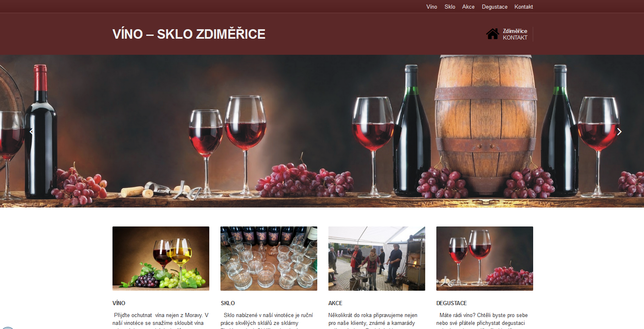Click the VÍNO section heading
Image resolution: width=644 pixels, height=329 pixels.
tap(119, 303)
